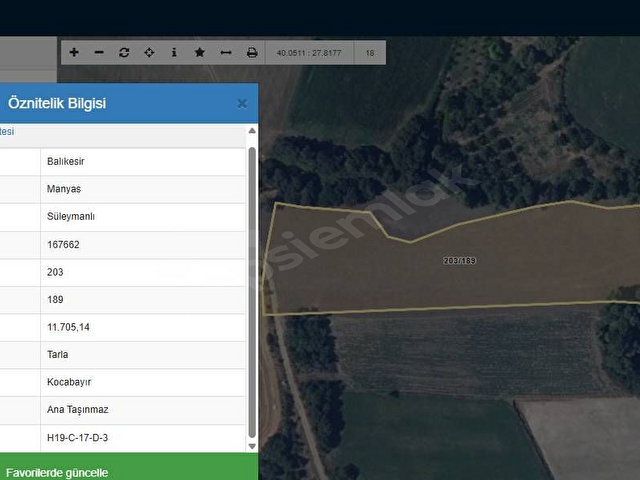640x480 pixels.
Task: Select the Manyas district cell
Action: (143, 189)
